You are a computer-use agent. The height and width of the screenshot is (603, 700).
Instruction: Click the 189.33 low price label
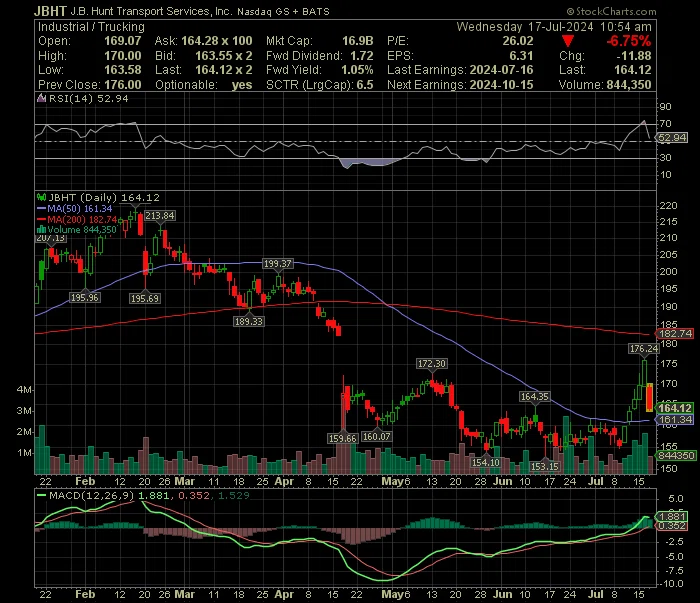pyautogui.click(x=249, y=321)
